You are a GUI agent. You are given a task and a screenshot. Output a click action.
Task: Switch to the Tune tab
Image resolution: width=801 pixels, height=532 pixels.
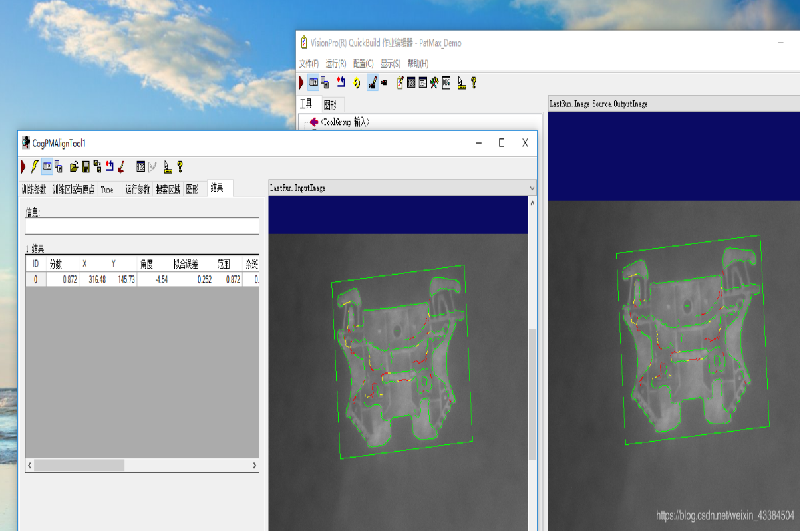point(110,190)
